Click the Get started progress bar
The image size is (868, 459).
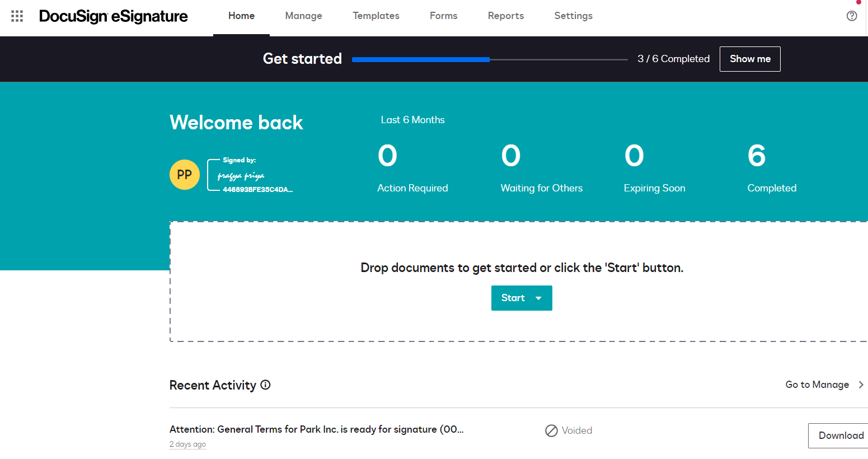coord(490,59)
